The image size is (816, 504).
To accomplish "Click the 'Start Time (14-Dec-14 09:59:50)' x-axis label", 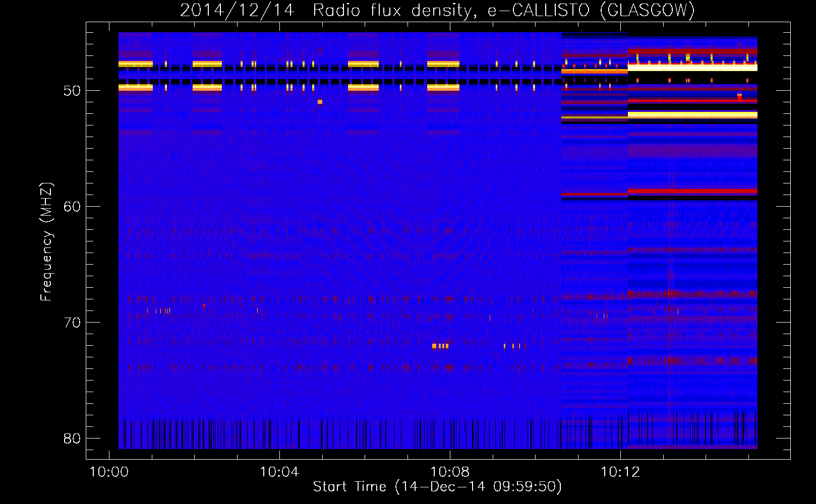I will tap(437, 487).
